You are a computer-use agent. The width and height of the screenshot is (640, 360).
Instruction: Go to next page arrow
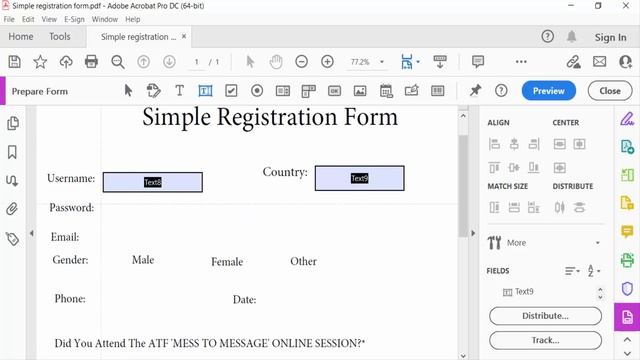pyautogui.click(x=169, y=62)
